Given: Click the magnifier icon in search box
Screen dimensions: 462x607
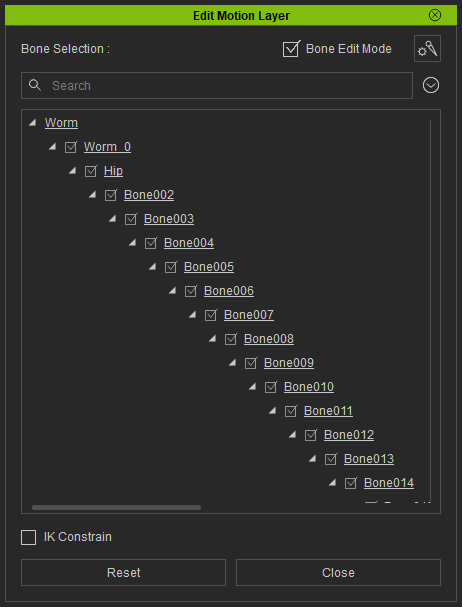Looking at the screenshot, I should [x=35, y=85].
